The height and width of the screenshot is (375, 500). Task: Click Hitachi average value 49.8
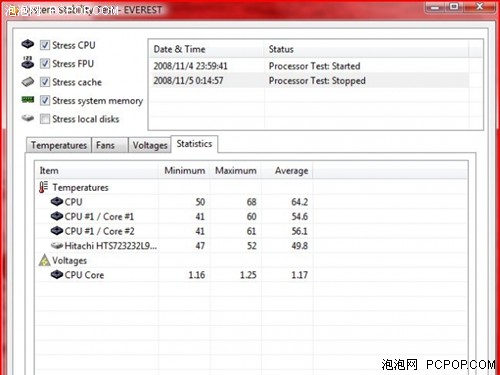tap(299, 246)
